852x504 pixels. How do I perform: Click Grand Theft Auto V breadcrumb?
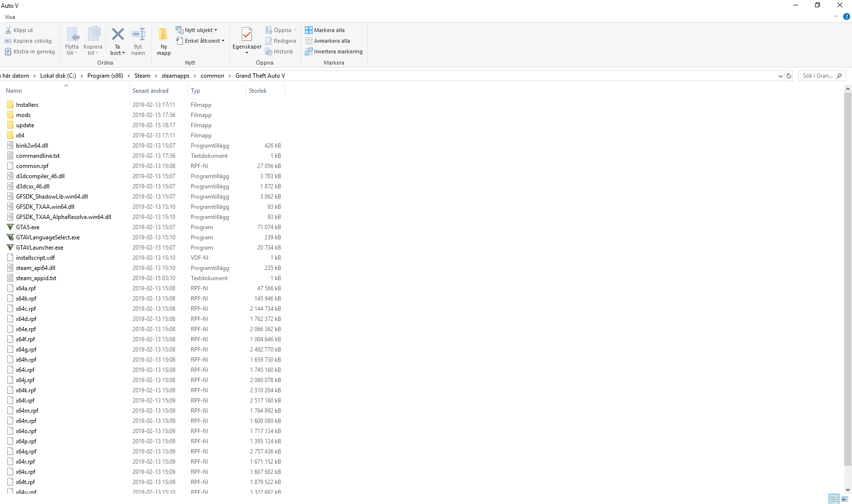[260, 76]
